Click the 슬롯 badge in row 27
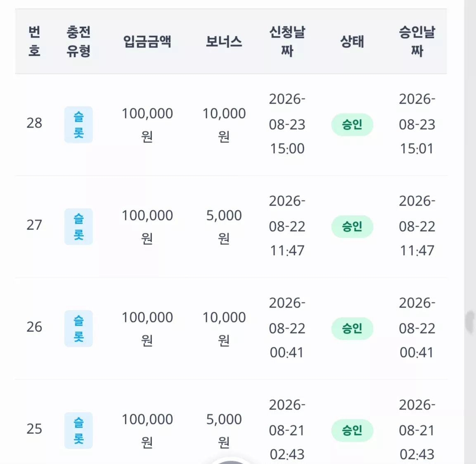This screenshot has height=464, width=476. pos(78,227)
